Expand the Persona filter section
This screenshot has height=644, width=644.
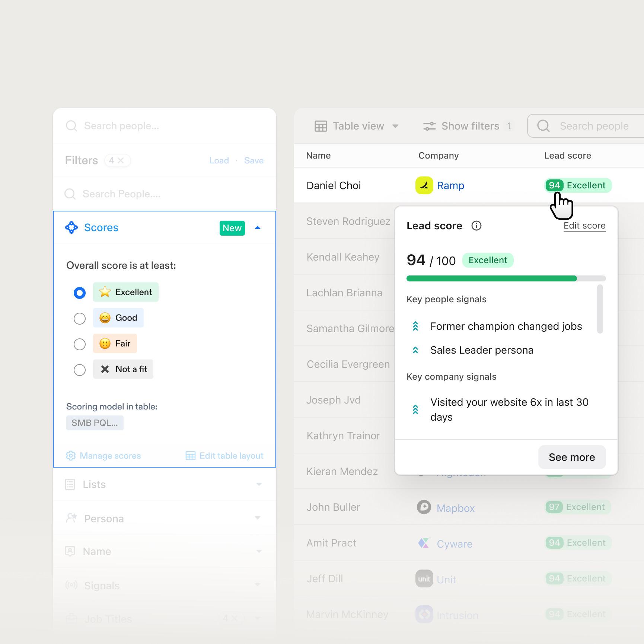click(258, 518)
